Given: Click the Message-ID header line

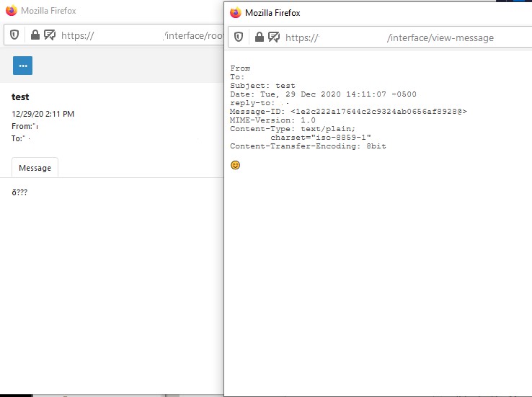Looking at the screenshot, I should [348, 112].
